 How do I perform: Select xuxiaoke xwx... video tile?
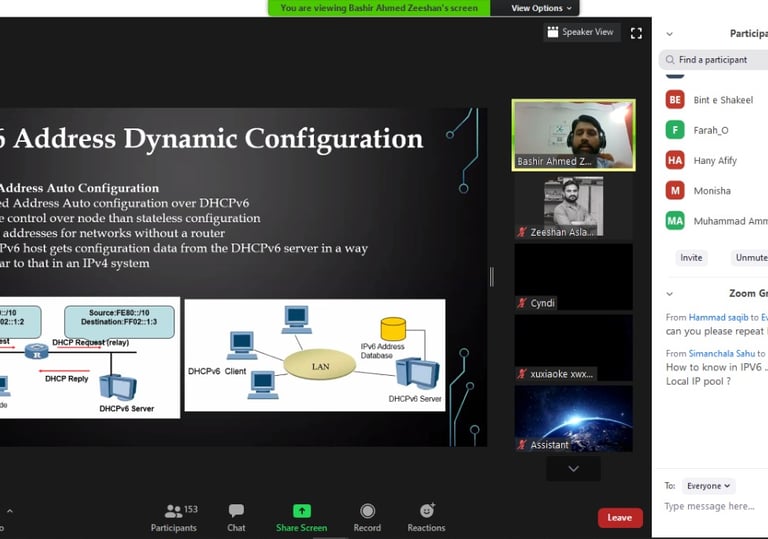pyautogui.click(x=574, y=348)
